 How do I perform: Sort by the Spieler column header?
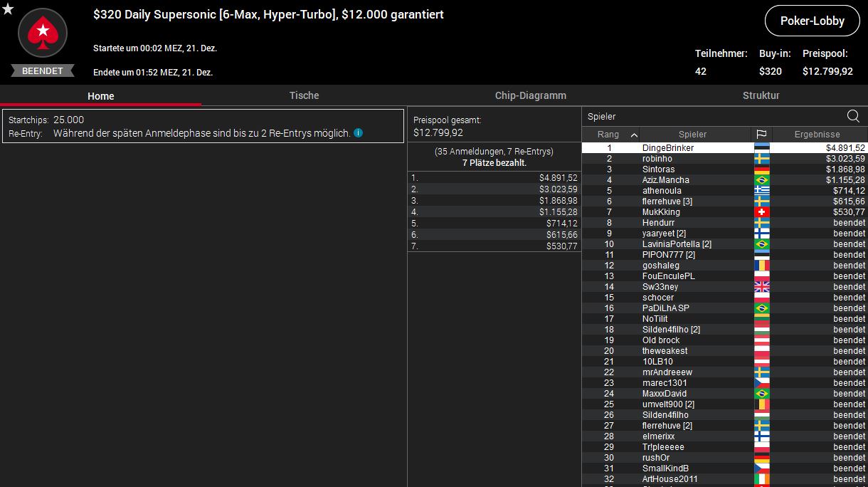pyautogui.click(x=692, y=135)
